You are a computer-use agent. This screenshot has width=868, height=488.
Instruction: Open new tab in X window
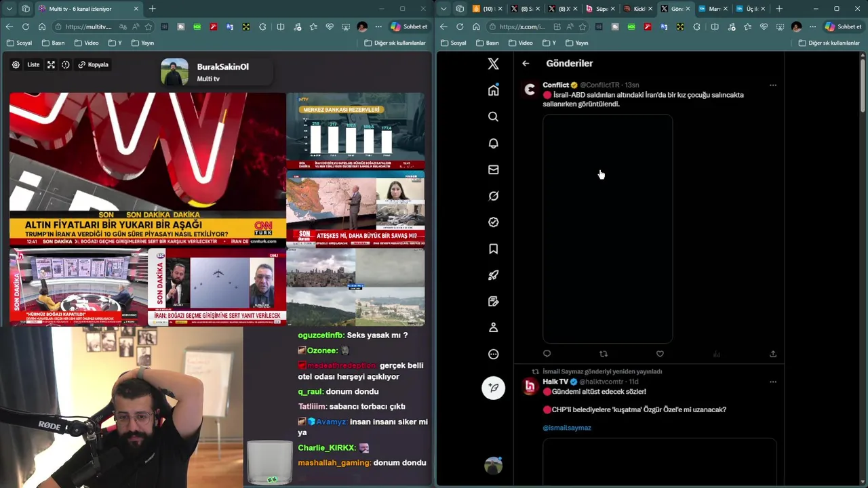pos(779,9)
